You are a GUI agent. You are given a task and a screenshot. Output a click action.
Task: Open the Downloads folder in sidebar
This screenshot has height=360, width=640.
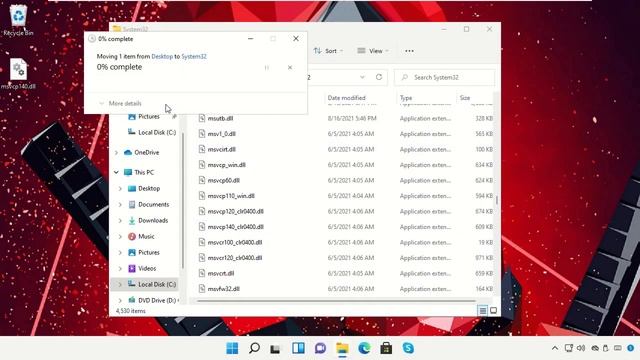[153, 220]
